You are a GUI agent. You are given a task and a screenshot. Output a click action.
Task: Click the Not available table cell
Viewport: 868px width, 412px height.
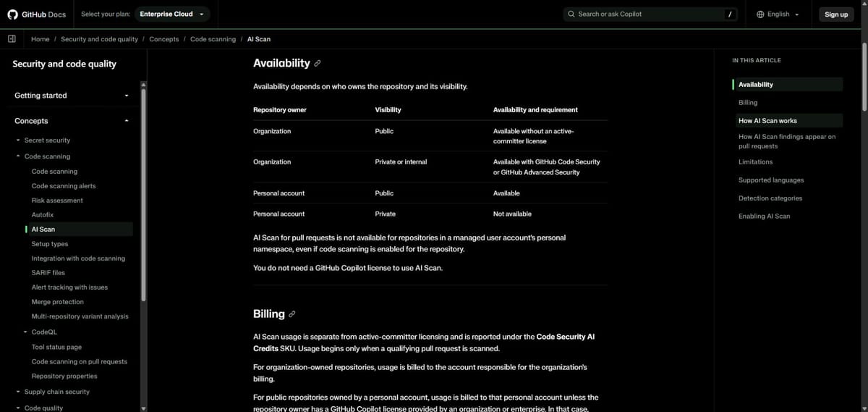tap(512, 214)
